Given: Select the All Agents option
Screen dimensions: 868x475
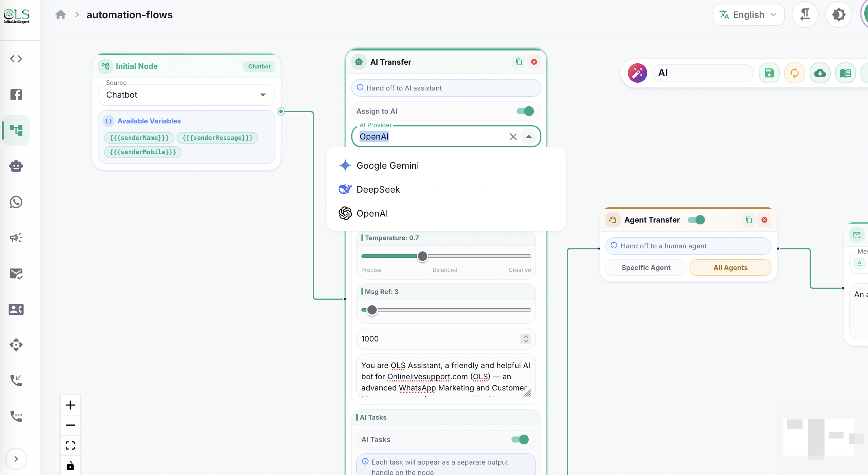Looking at the screenshot, I should 730,267.
